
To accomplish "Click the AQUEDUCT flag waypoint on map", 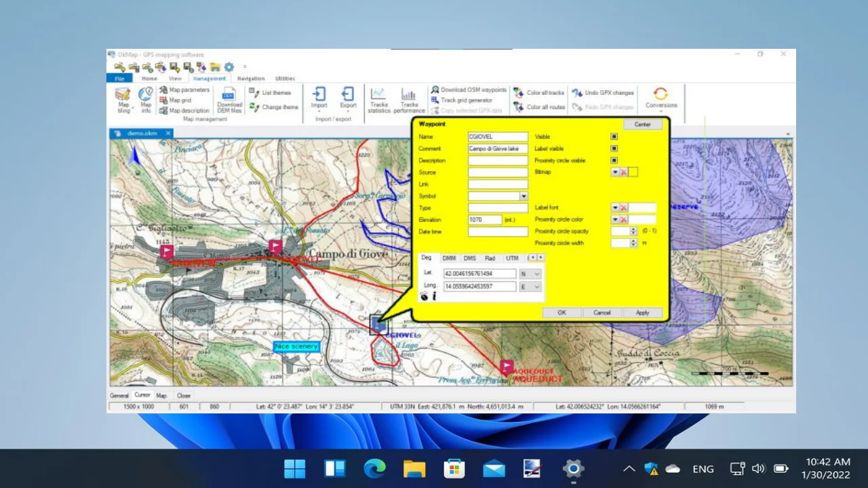I will point(507,367).
